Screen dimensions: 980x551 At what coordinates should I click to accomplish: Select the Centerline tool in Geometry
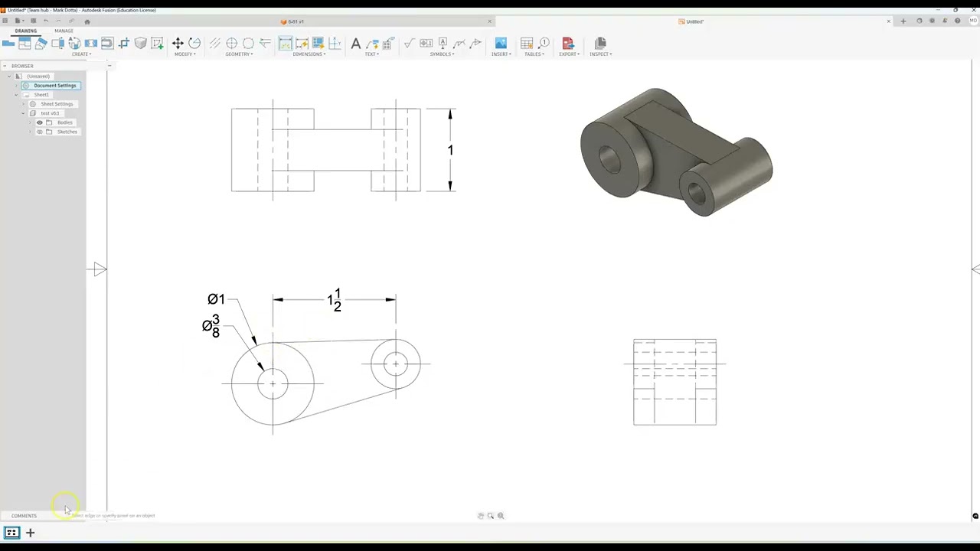(x=215, y=44)
